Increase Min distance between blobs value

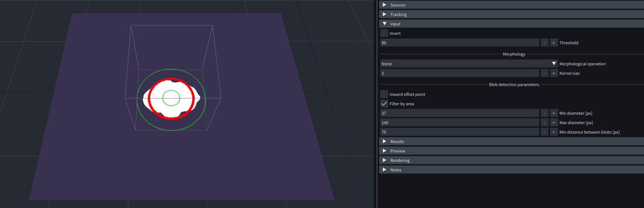click(x=554, y=132)
